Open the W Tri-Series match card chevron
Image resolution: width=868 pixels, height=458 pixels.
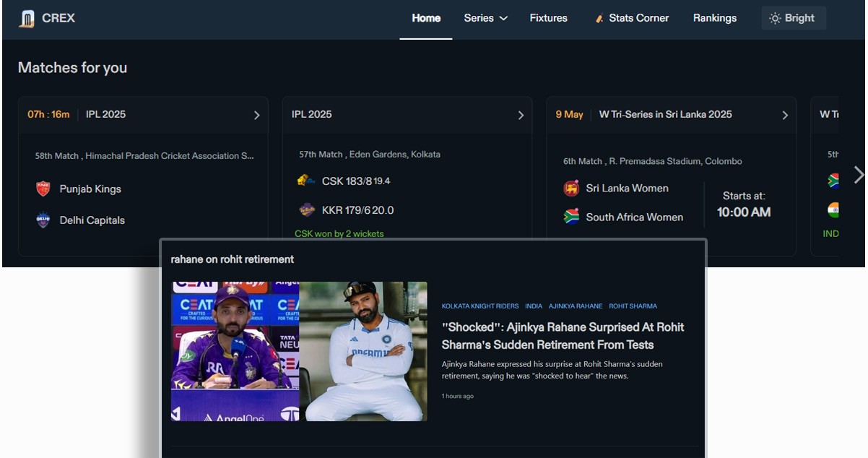[x=785, y=115]
